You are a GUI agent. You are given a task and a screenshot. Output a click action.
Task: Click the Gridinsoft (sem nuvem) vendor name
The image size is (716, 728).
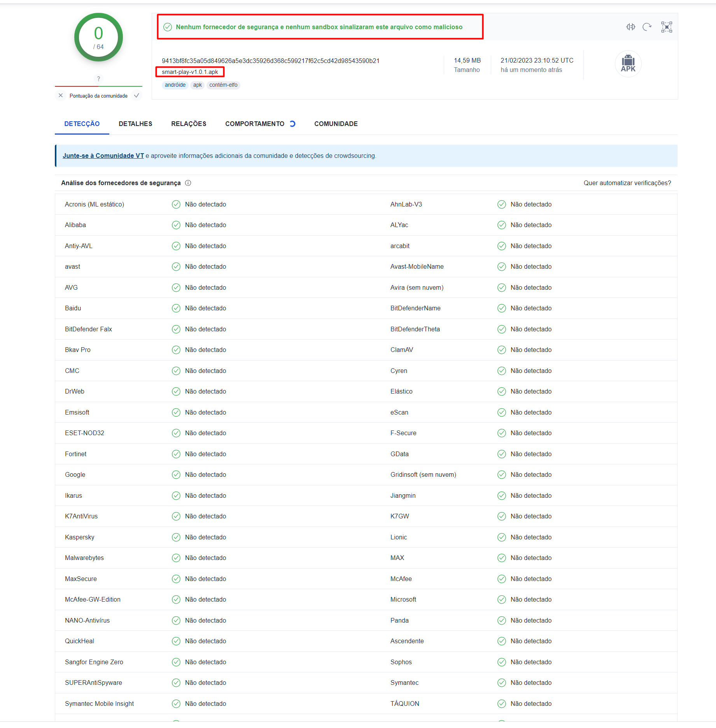[424, 474]
